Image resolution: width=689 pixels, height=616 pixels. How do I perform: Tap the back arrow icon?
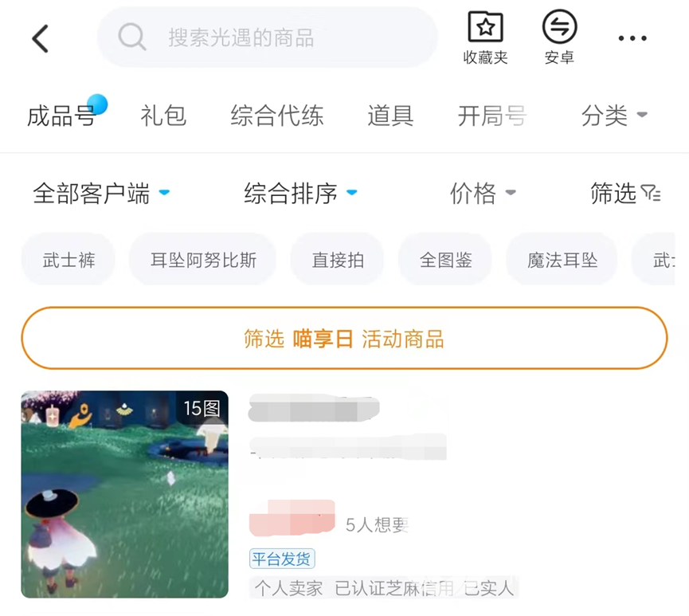pyautogui.click(x=40, y=39)
